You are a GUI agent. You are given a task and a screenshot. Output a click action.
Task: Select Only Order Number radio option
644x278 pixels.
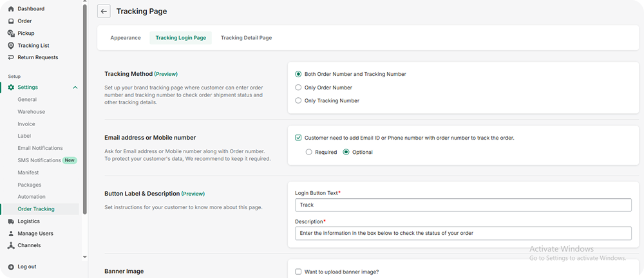[298, 88]
